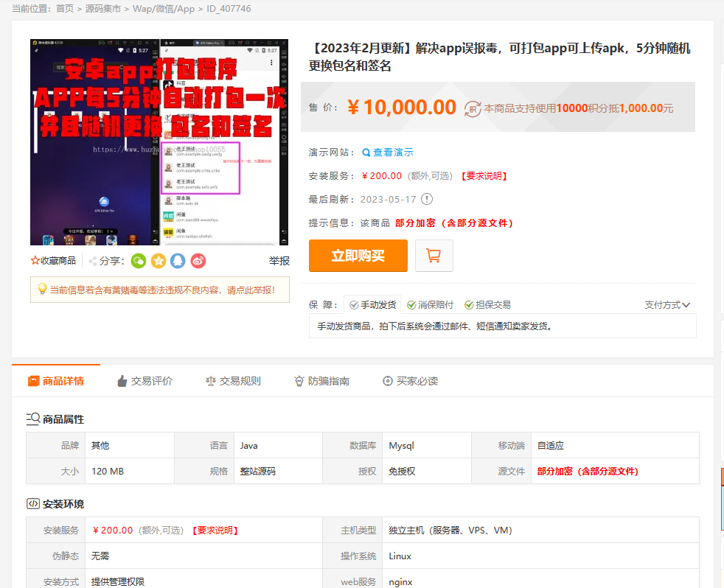Switch to the 交易评价 tab
Image resolution: width=724 pixels, height=588 pixels.
(x=145, y=381)
